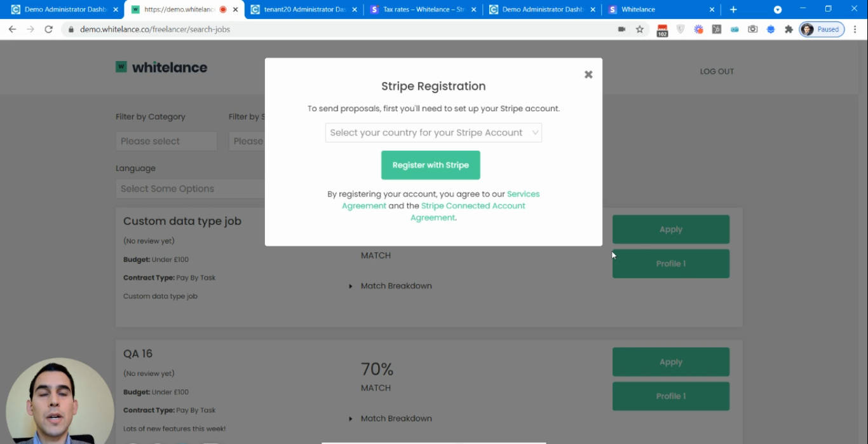Open Profile 1 for QA 16 job
This screenshot has width=868, height=444.
[670, 396]
